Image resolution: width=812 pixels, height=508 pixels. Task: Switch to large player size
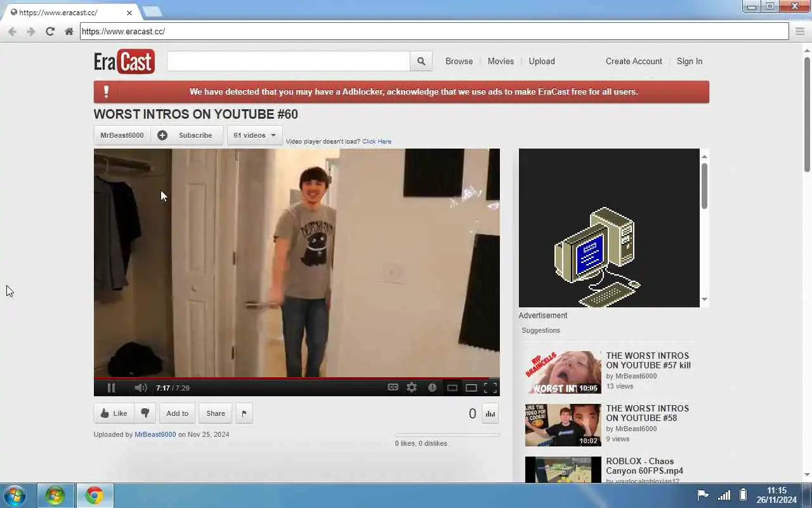pos(471,388)
